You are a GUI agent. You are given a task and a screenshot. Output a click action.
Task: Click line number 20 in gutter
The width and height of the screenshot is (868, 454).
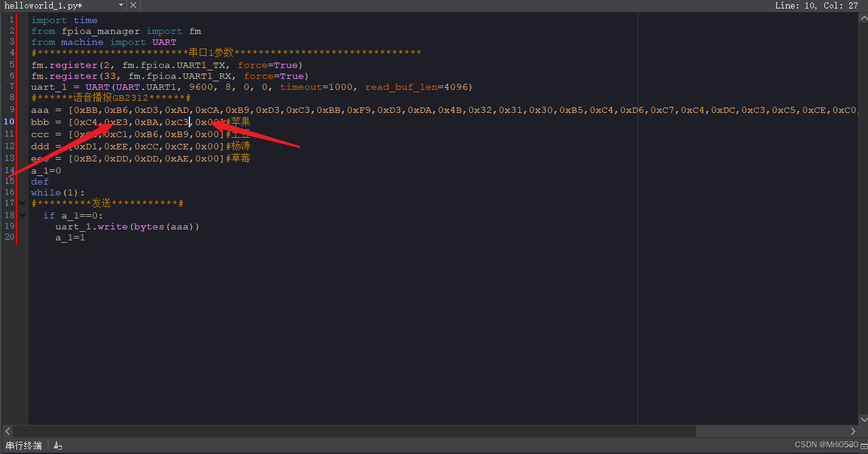(10, 237)
